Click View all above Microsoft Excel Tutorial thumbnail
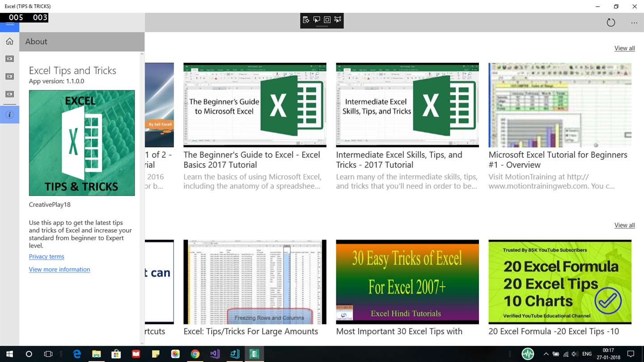Viewport: 644px width, 362px height. [624, 48]
